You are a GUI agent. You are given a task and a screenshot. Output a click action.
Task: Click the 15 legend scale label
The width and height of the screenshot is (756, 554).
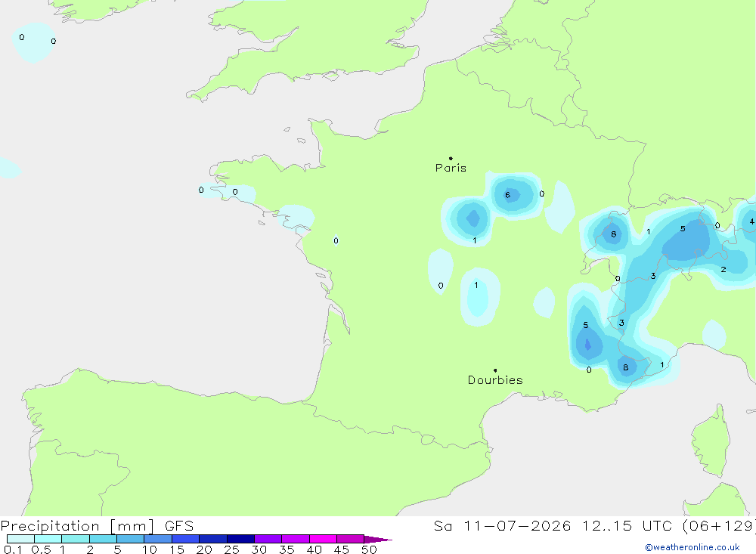177,549
